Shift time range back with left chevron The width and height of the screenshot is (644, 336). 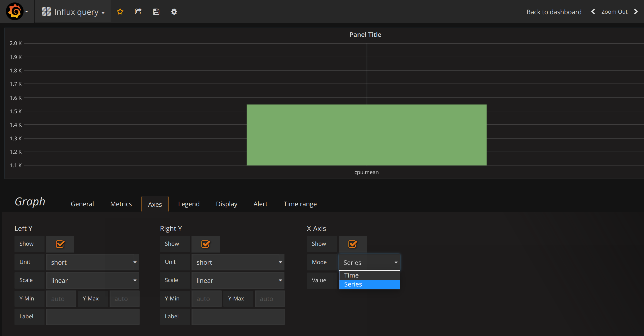(x=593, y=12)
